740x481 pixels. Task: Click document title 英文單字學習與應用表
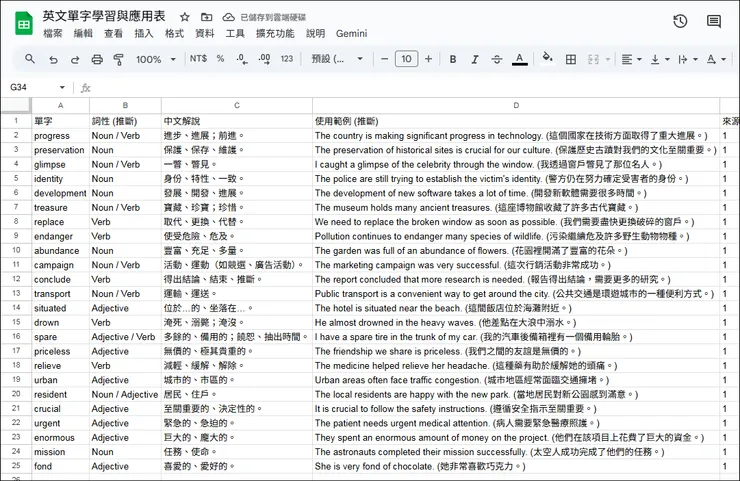point(104,16)
